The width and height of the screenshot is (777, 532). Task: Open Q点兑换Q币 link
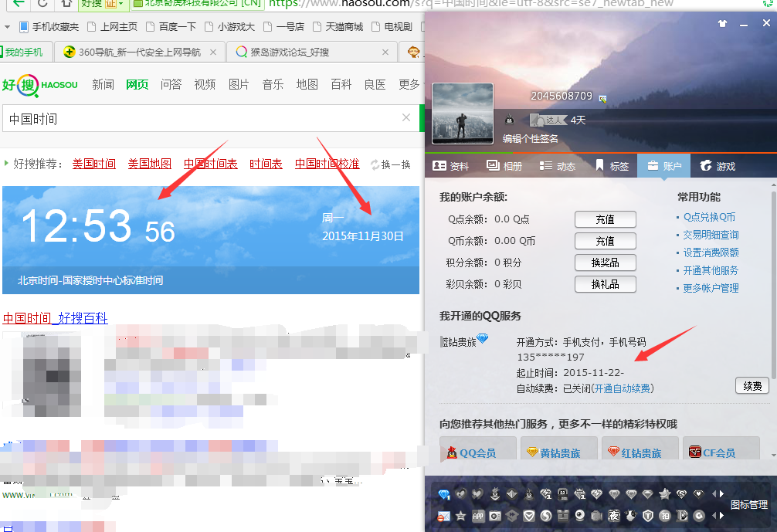pos(709,217)
